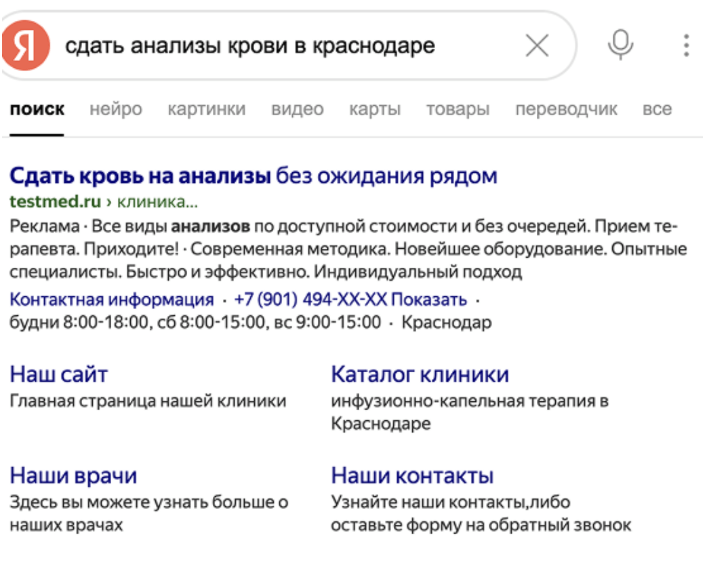728x583 pixels.
Task: Switch to the карты tab
Action: coord(375,109)
